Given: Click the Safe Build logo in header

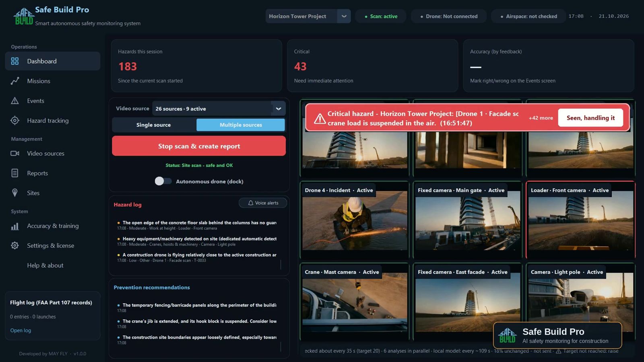Looking at the screenshot, I should click(x=23, y=16).
